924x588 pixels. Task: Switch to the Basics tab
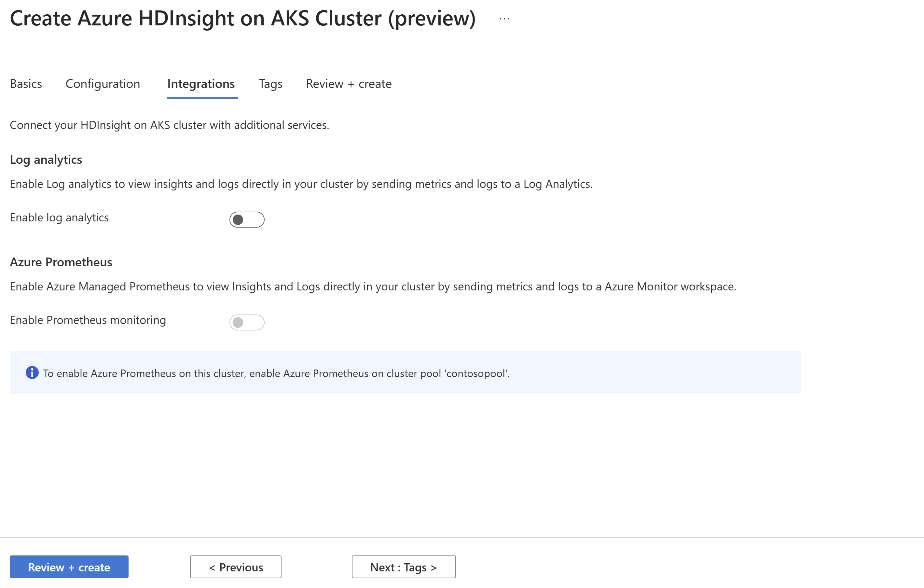(x=26, y=84)
